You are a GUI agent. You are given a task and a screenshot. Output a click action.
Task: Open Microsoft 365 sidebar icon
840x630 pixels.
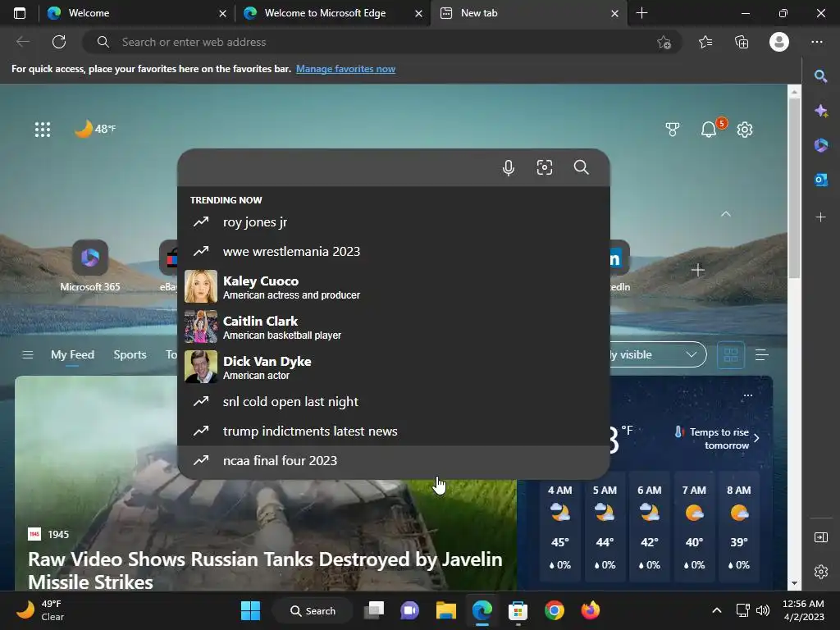tap(820, 145)
